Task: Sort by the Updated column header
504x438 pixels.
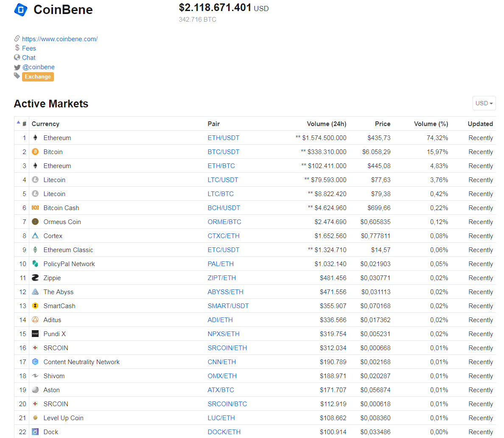Action: 480,124
